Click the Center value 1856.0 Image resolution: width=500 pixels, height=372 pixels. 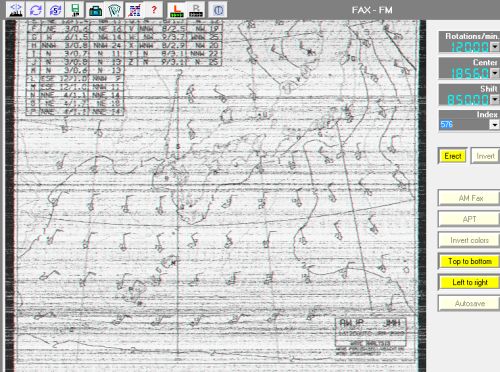click(470, 73)
